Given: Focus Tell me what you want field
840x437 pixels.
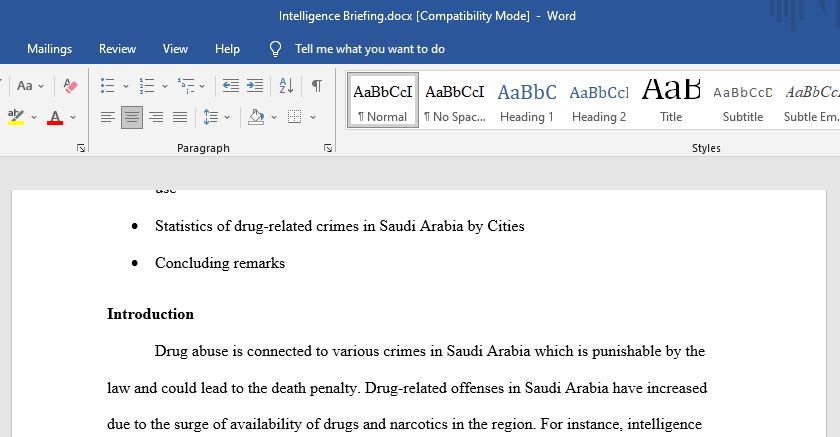Looking at the screenshot, I should [x=370, y=49].
